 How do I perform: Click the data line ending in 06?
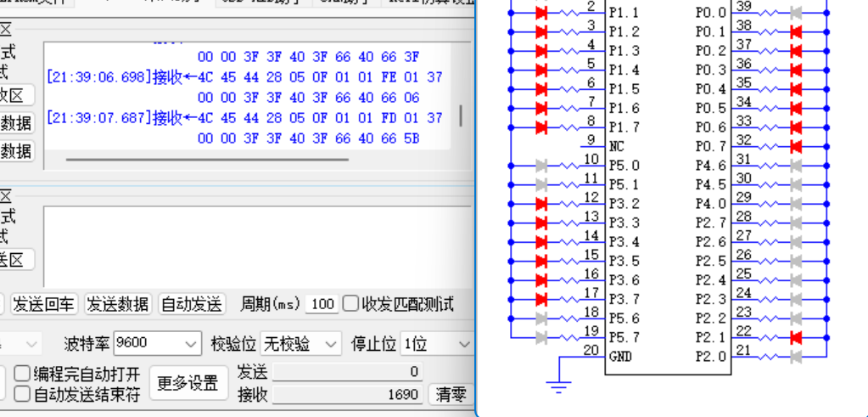click(308, 98)
